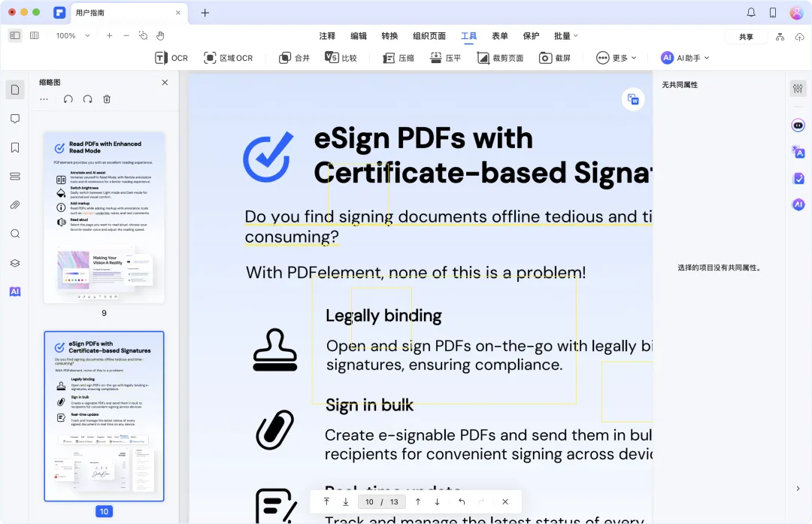
Task: Select the hand pan tool
Action: coord(161,36)
